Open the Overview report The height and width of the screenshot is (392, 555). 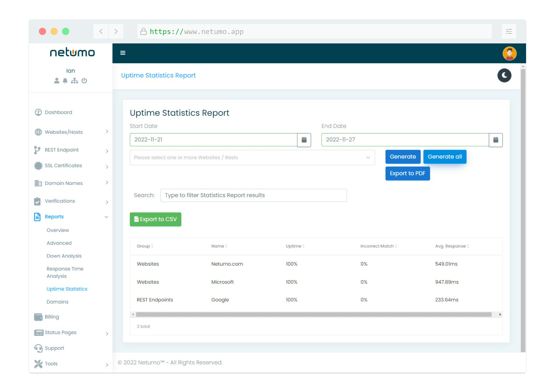tap(58, 230)
